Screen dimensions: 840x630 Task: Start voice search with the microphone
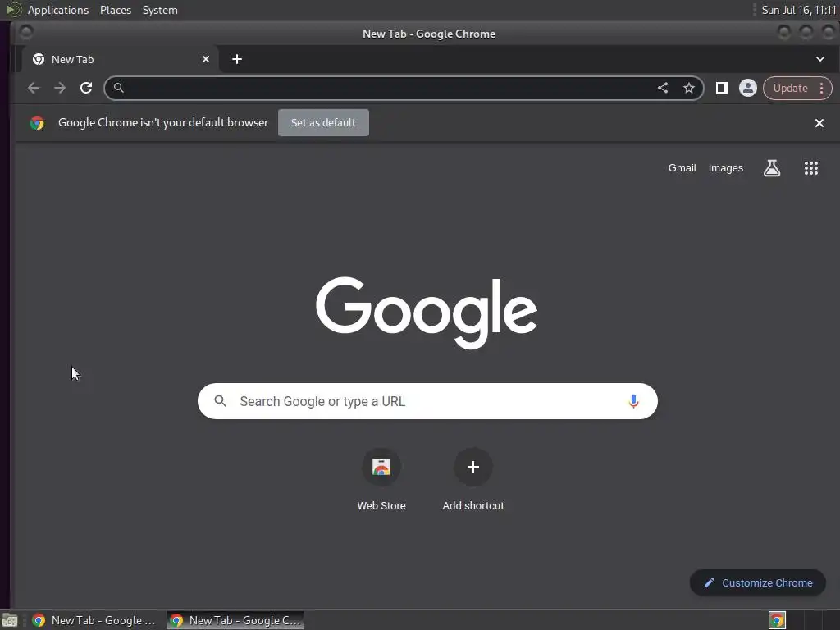[x=633, y=401]
